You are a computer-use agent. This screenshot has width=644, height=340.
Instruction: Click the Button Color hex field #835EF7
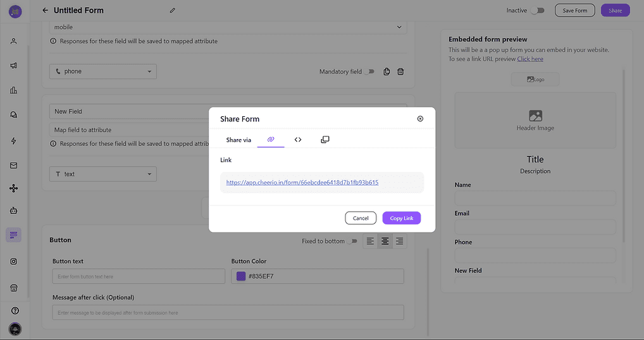pos(318,276)
